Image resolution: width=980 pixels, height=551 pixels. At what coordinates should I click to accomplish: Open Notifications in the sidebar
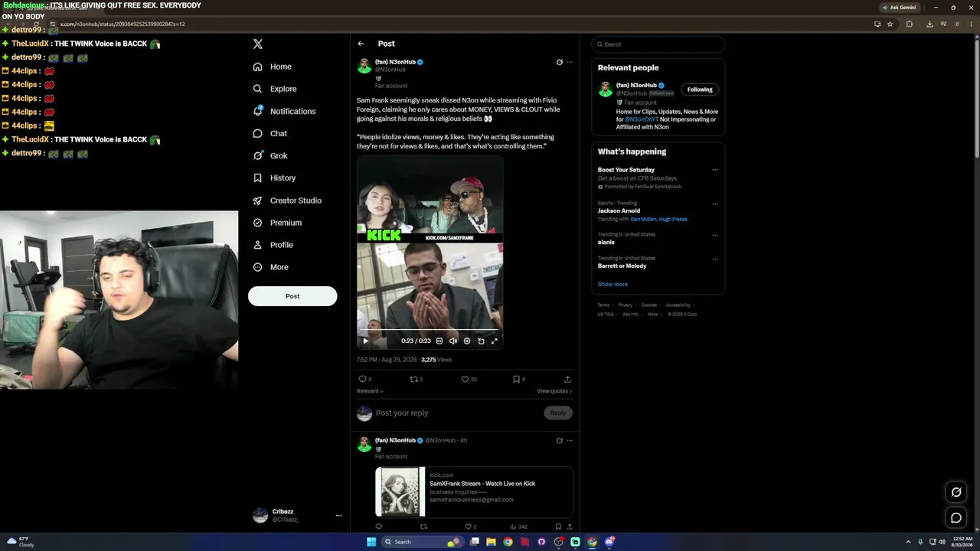coord(284,111)
